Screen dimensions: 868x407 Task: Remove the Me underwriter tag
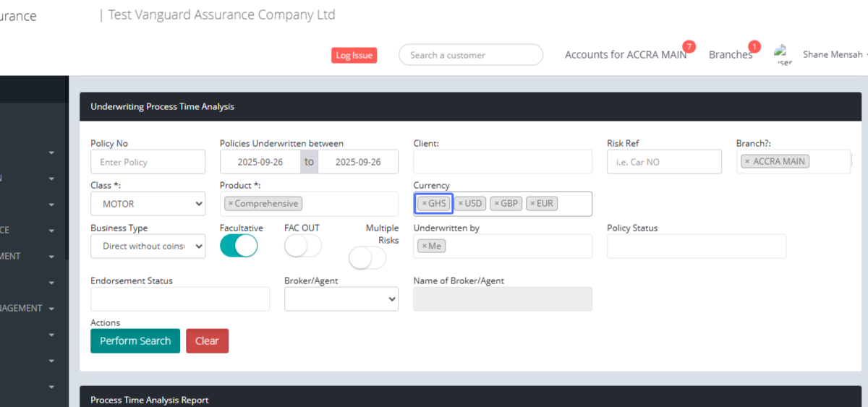click(x=425, y=247)
